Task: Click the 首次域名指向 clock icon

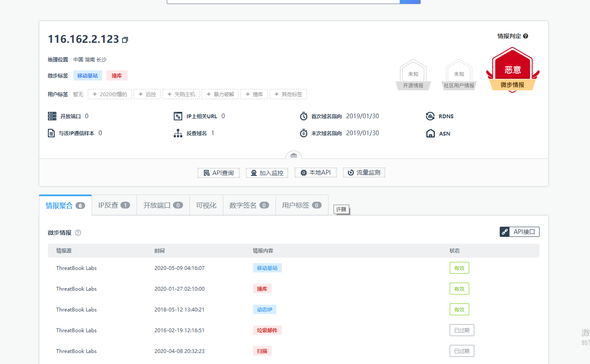Action: click(303, 116)
